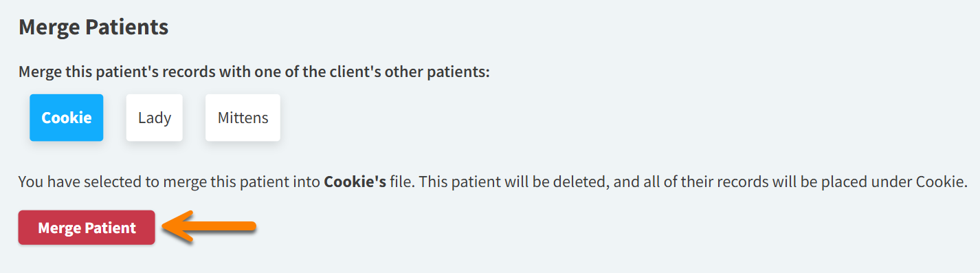Select the Cookie patient option
Screen dimensions: 980x273
66,118
